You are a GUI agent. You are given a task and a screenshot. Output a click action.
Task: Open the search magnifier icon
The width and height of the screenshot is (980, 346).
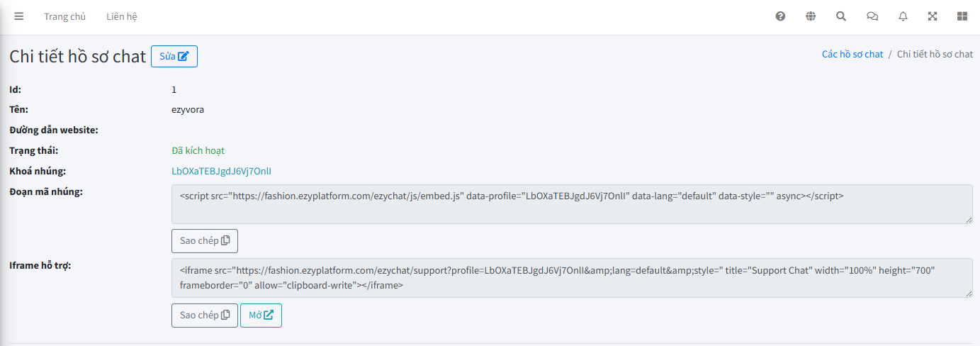[841, 16]
